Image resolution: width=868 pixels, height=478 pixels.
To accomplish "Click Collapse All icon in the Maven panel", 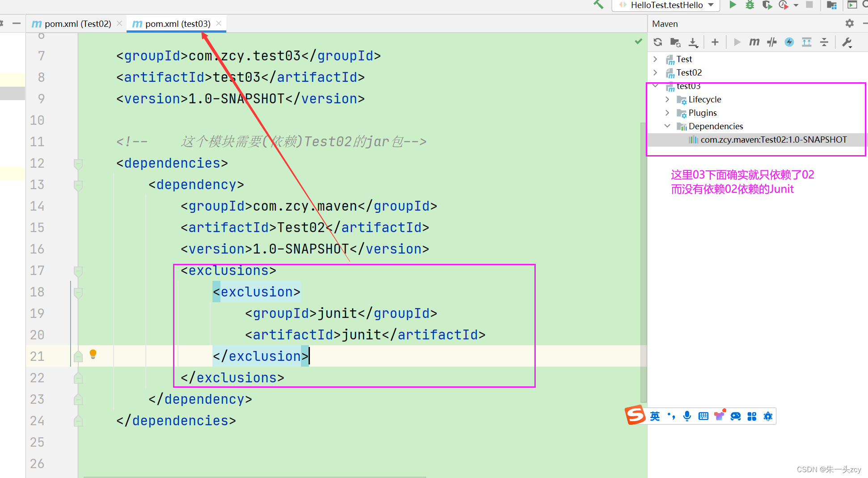I will click(x=824, y=42).
